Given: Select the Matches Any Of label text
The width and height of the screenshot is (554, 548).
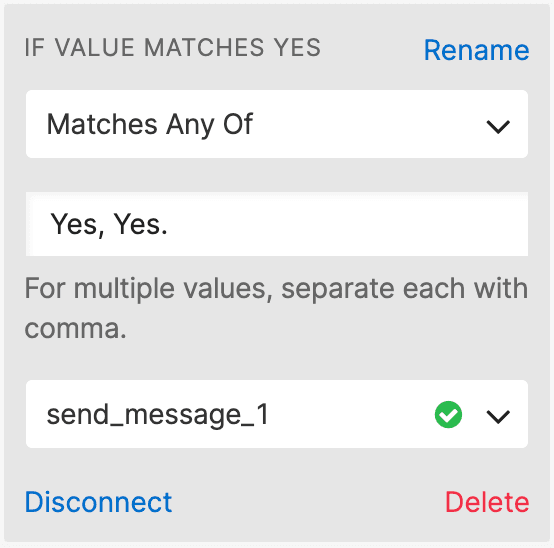Looking at the screenshot, I should click(x=150, y=125).
